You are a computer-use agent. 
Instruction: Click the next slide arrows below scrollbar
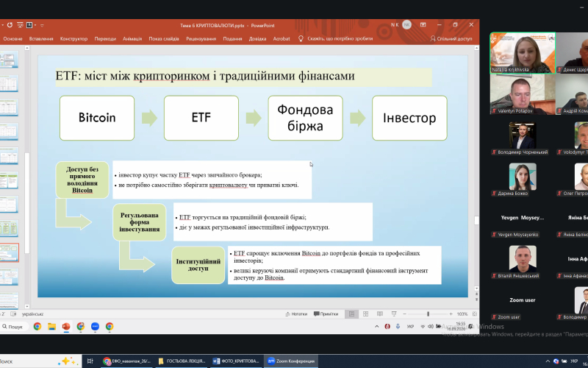pos(476,300)
